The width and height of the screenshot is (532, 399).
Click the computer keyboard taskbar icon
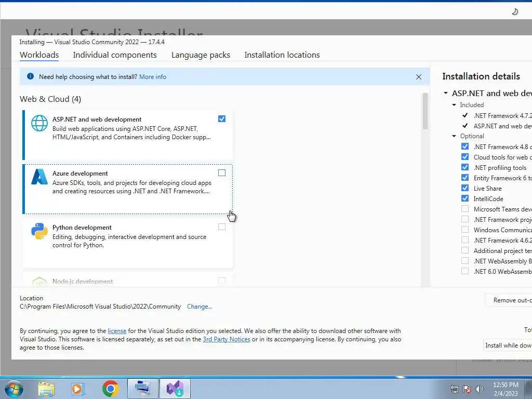tap(142, 389)
